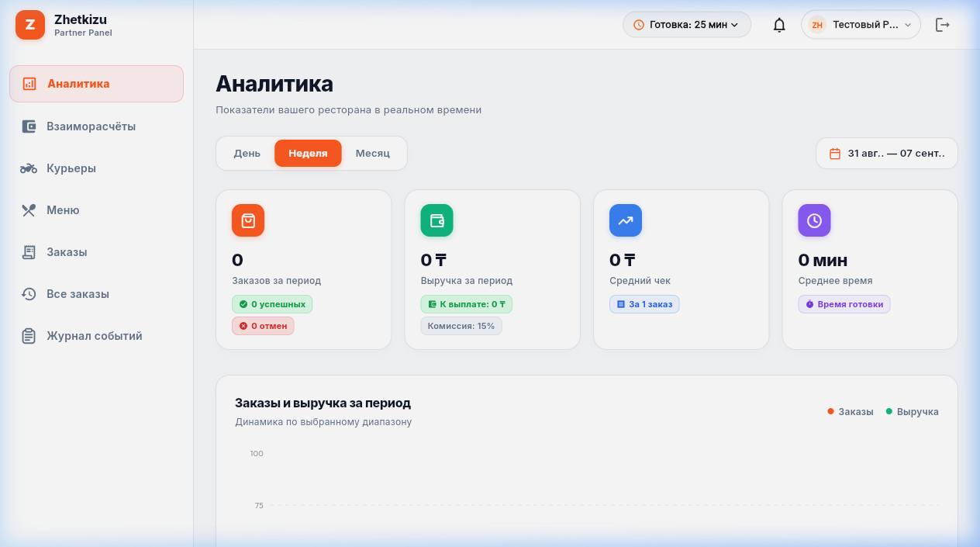This screenshot has height=547, width=980.
Task: Click the Среднее время label
Action: [835, 281]
